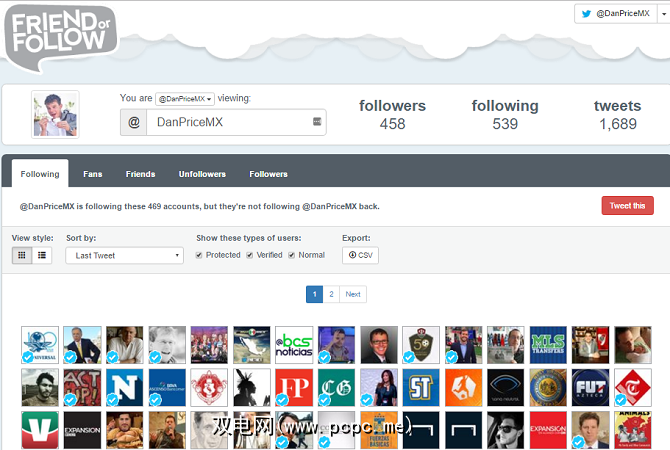Open the MLS Transfers account avatar
The width and height of the screenshot is (670, 450).
[548, 345]
